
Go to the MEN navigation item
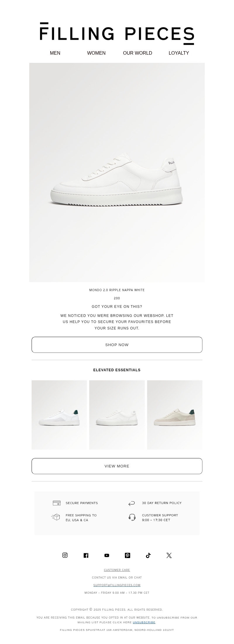pos(55,53)
